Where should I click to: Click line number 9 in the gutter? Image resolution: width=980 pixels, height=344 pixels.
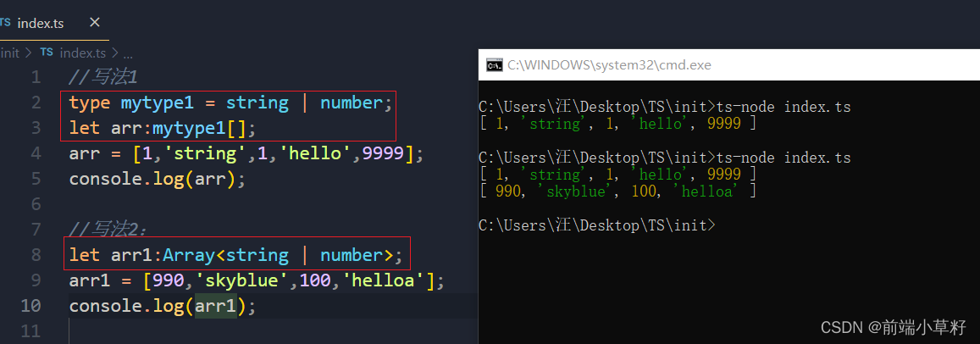coord(35,280)
